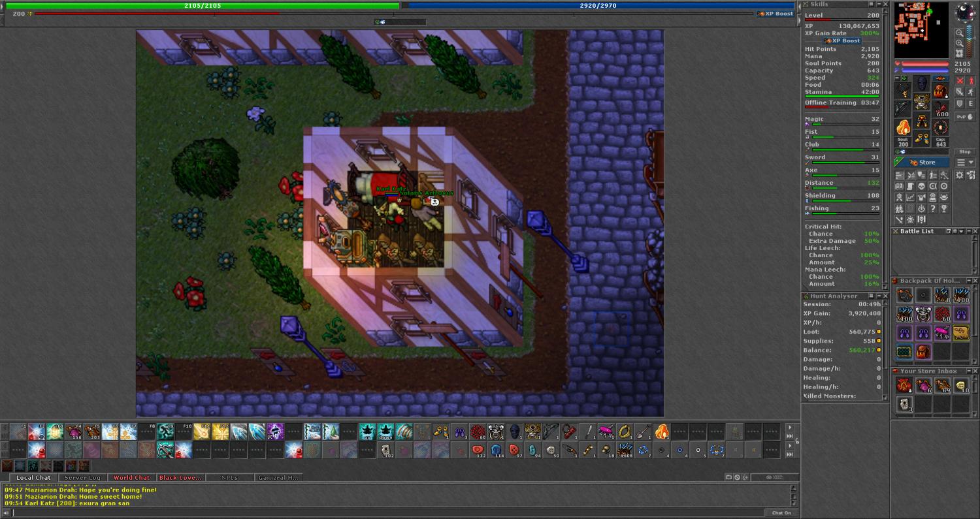Open the Hunt Analyser panel menu
This screenshot has width=980, height=519.
tap(871, 296)
